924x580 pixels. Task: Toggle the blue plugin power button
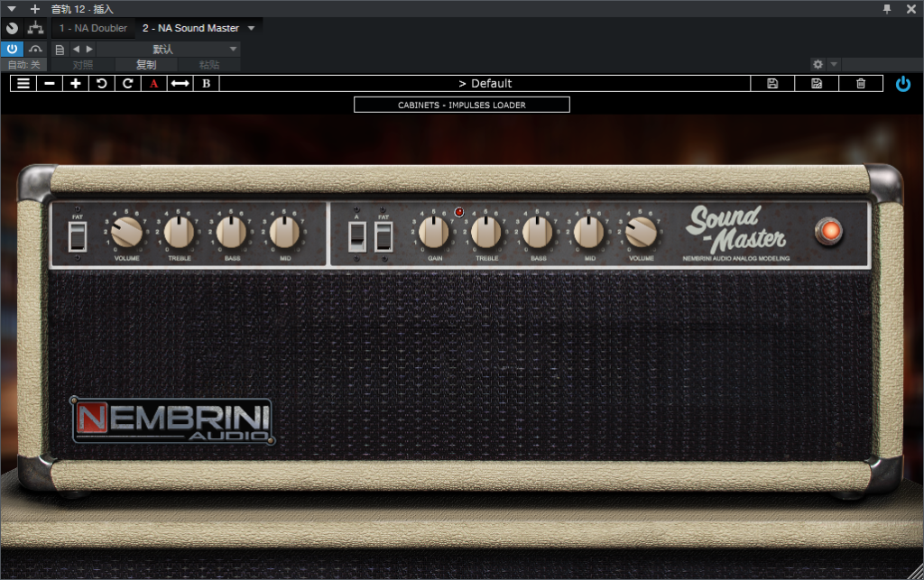point(902,84)
